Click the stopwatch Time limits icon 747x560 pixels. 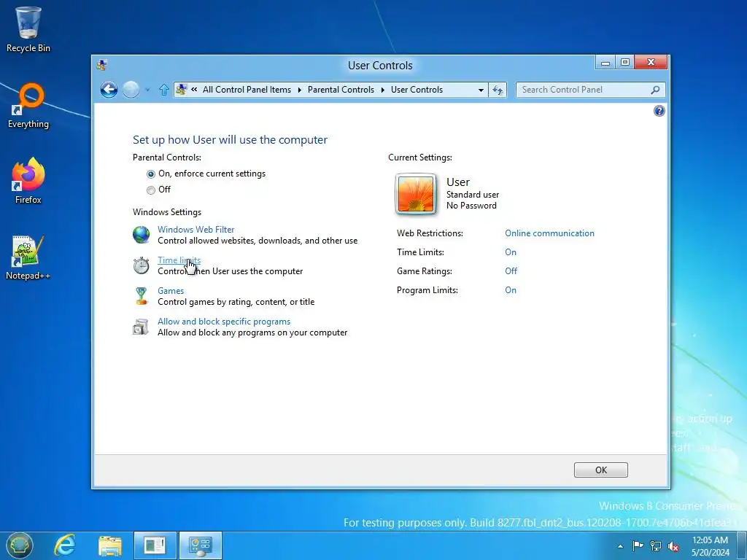coord(141,265)
